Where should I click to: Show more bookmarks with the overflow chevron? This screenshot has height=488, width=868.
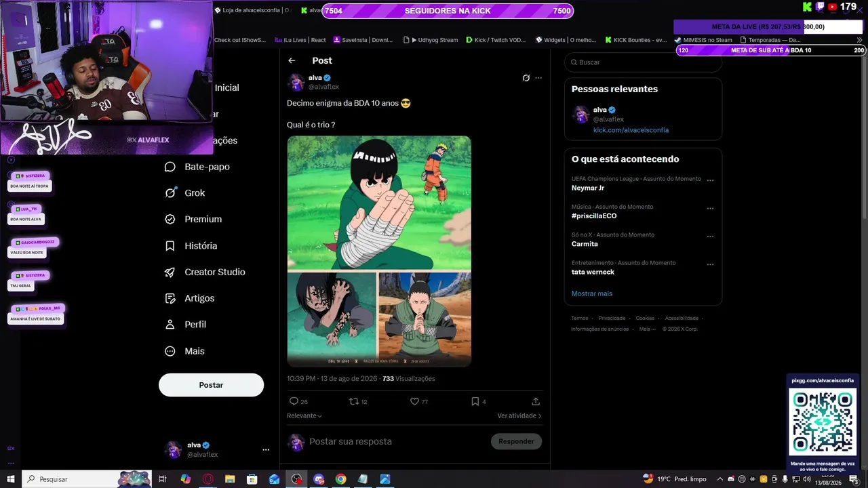pyautogui.click(x=860, y=40)
